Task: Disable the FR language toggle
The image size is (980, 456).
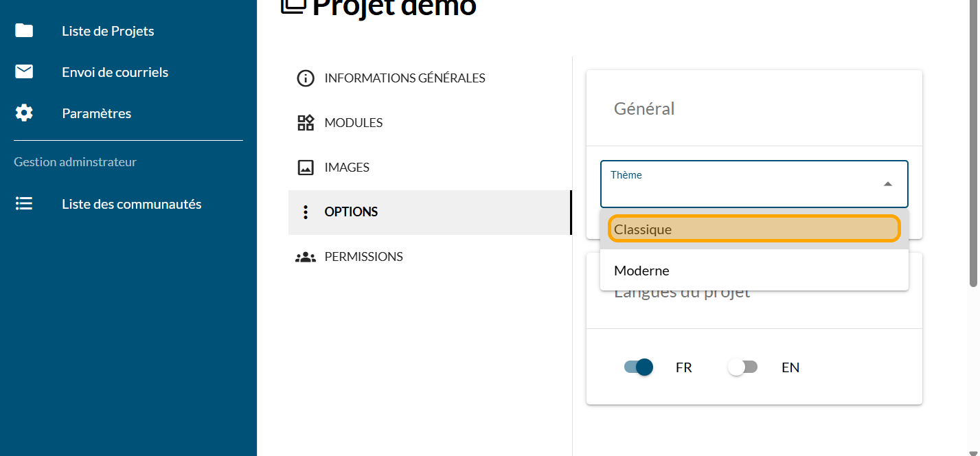Action: pos(638,367)
